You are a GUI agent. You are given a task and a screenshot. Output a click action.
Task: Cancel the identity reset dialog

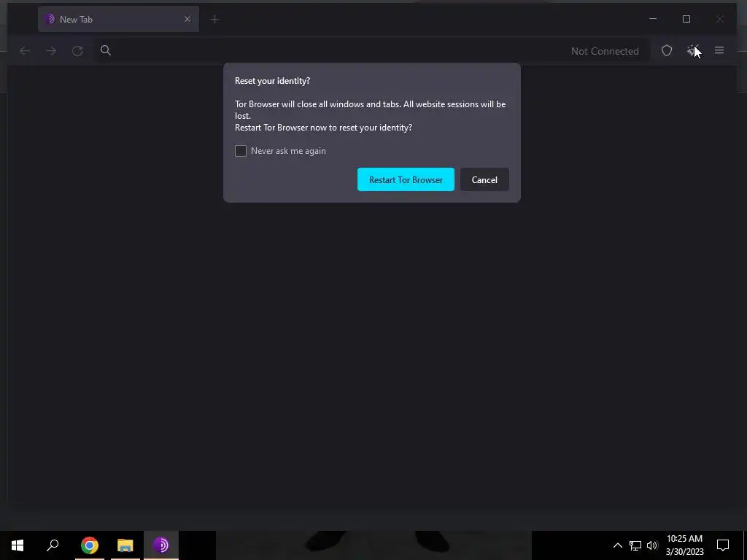484,179
